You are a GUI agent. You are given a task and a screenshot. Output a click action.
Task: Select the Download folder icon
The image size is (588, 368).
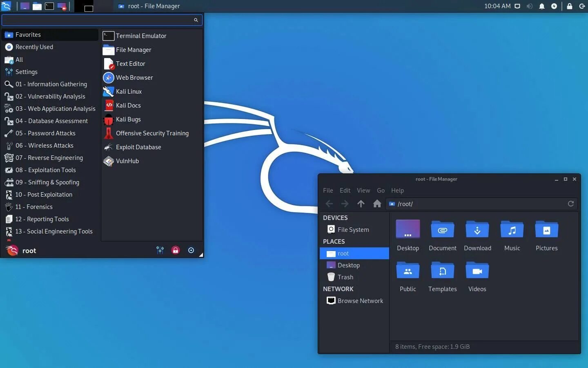(477, 230)
